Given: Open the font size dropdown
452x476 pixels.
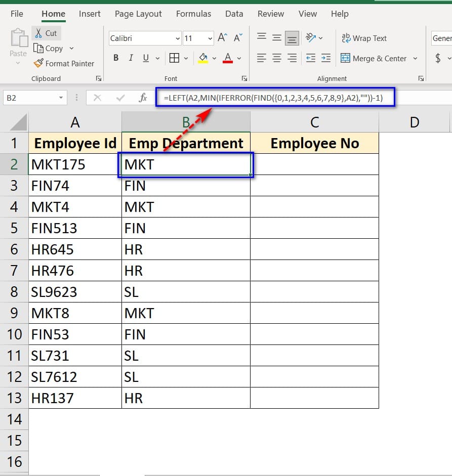Looking at the screenshot, I should click(x=210, y=38).
